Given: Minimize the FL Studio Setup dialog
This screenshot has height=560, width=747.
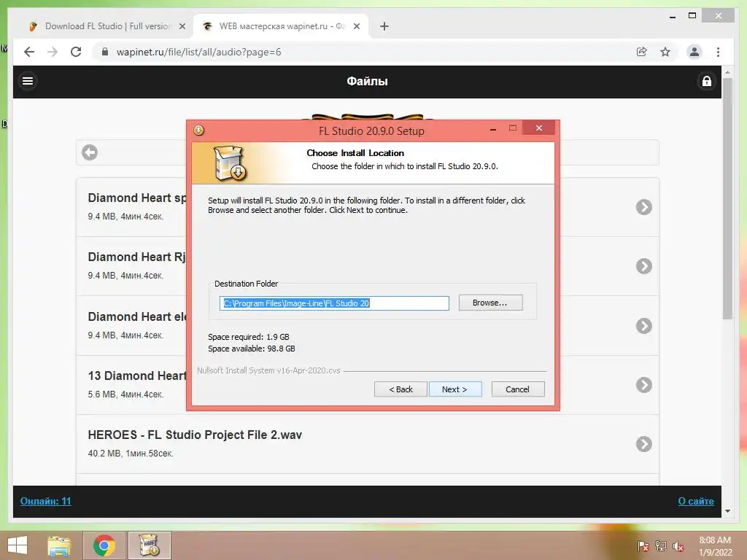Looking at the screenshot, I should [493, 128].
